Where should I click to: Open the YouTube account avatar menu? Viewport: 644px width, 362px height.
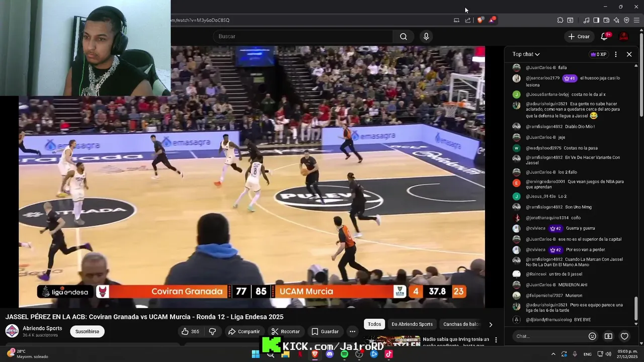tap(623, 36)
